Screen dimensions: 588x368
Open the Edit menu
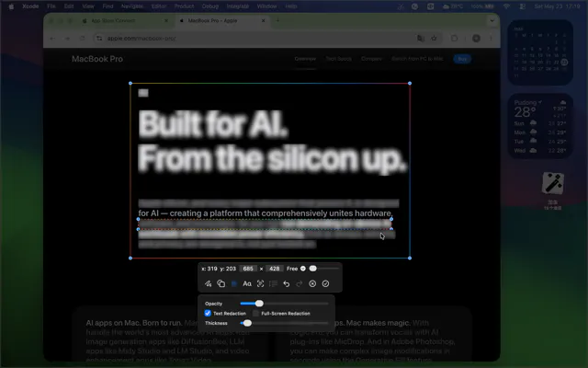click(x=69, y=6)
